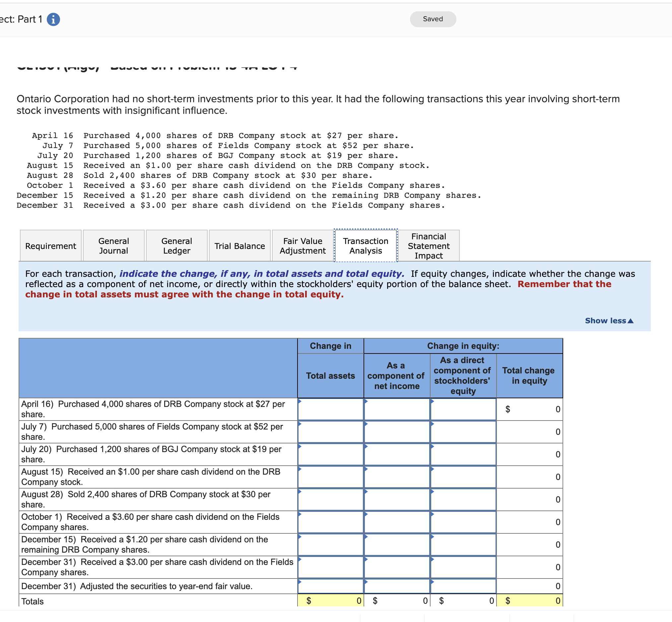
Task: Click the stockholders' equity cell for the December 31 dividend
Action: 463,567
